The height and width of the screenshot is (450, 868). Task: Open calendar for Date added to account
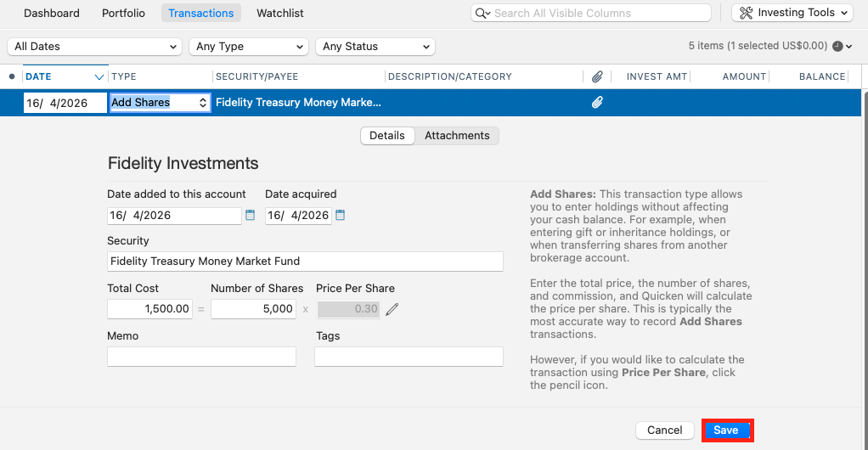point(251,216)
